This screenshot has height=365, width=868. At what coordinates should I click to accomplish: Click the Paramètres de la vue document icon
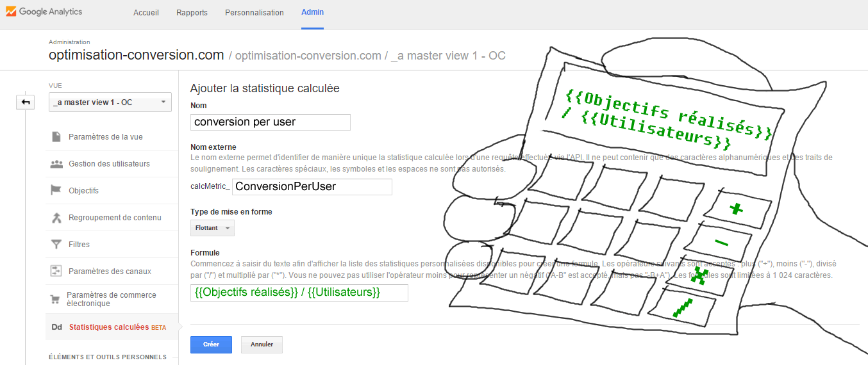(x=56, y=137)
